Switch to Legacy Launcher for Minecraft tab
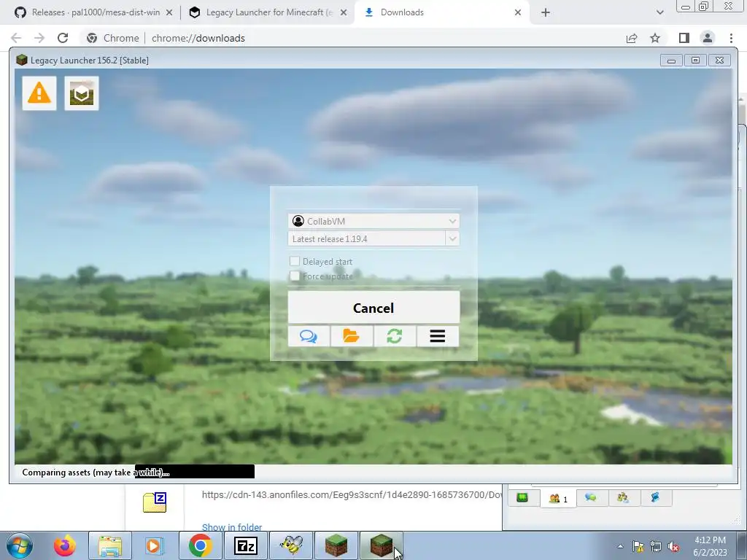This screenshot has width=747, height=560. coord(268,12)
